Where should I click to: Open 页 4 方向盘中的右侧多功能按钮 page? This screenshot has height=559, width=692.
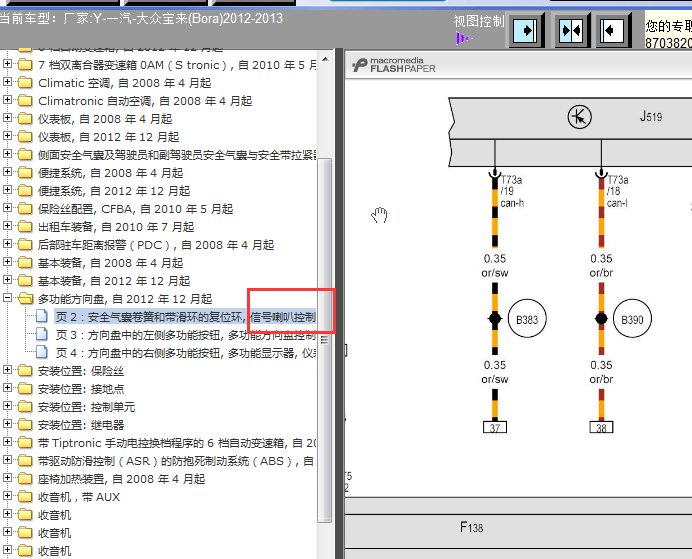tap(185, 353)
